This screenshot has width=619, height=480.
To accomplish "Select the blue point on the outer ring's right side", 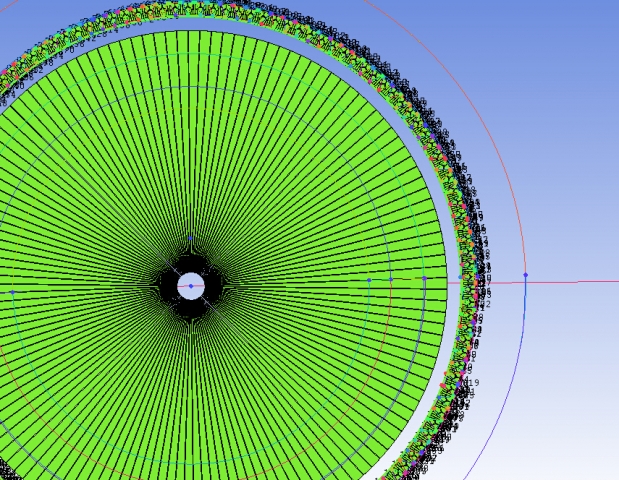I will (x=461, y=277).
